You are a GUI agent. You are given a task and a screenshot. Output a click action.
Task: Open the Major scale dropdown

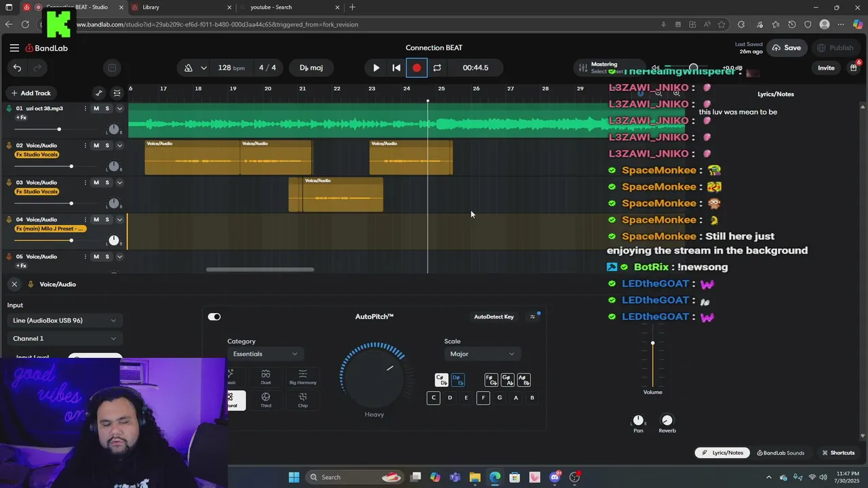[x=482, y=354]
